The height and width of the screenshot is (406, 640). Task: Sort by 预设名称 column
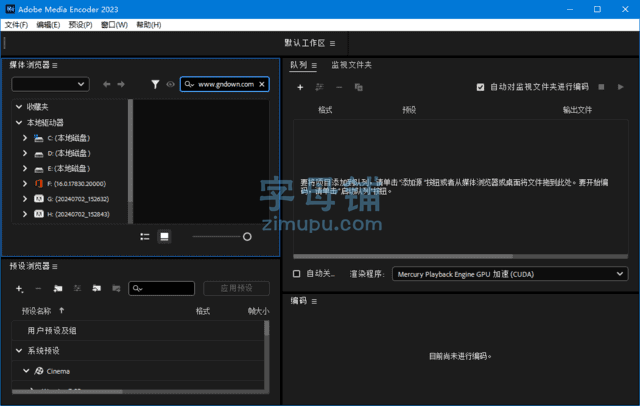pyautogui.click(x=36, y=311)
